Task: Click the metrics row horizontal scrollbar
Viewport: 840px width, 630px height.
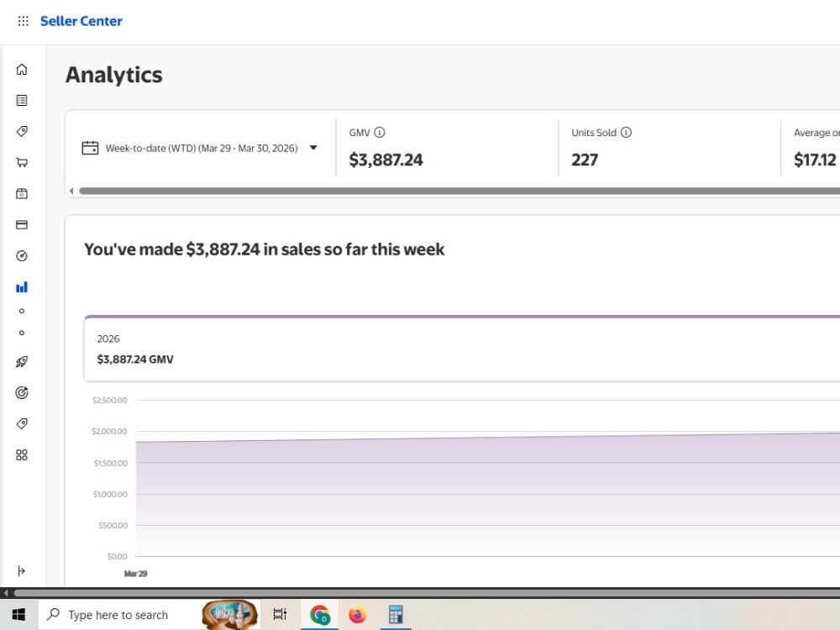Action: coord(459,191)
